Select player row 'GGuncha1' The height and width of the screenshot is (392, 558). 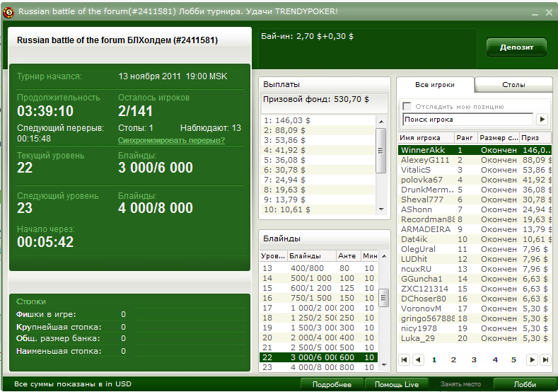click(x=475, y=279)
